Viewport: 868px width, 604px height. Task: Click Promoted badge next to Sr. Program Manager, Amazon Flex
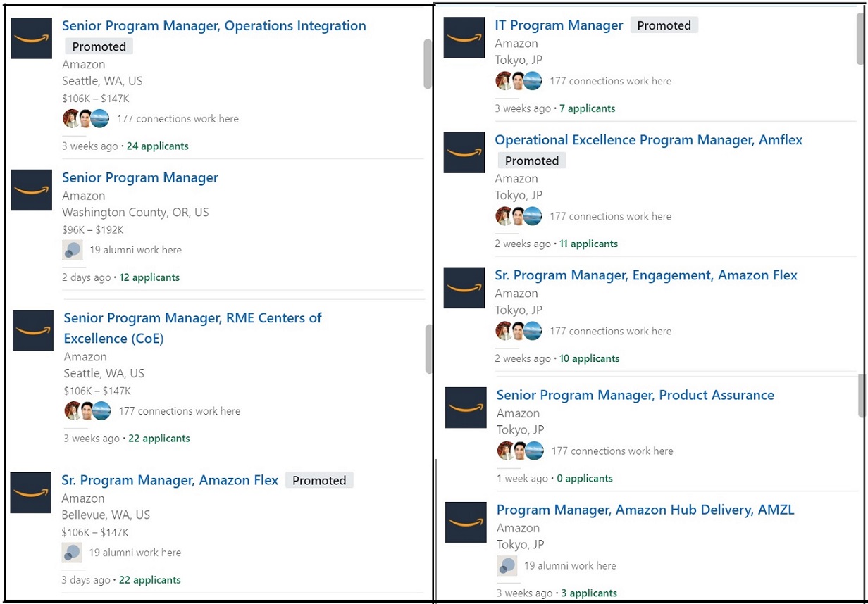click(319, 481)
